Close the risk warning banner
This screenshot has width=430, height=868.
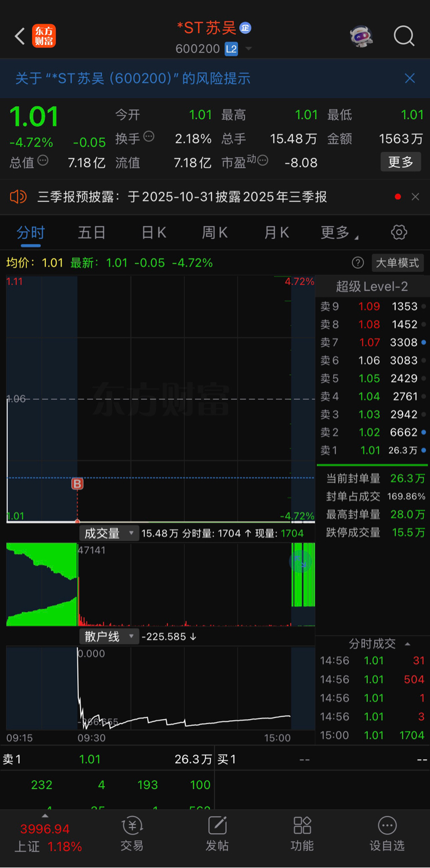410,78
